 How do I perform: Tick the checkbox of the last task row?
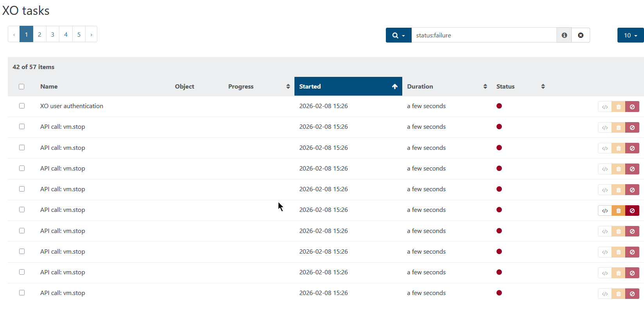click(x=22, y=293)
